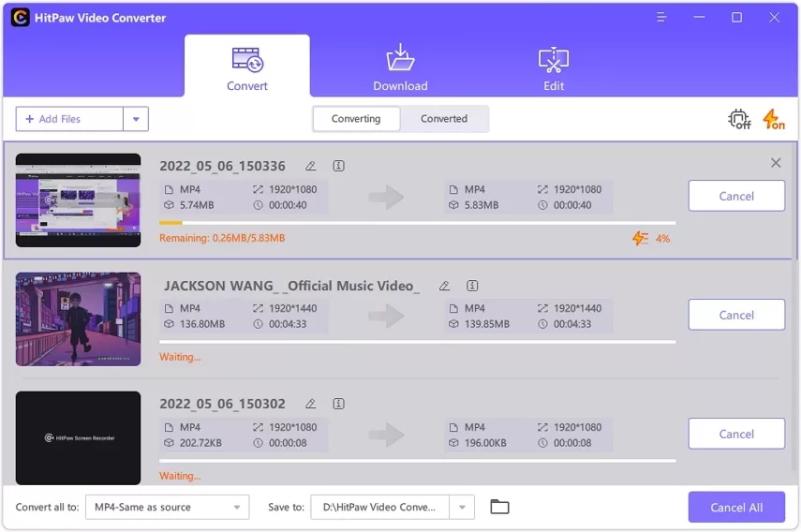Open the Convert all to format dropdown
Viewport: 801px width, 532px height.
tap(167, 507)
